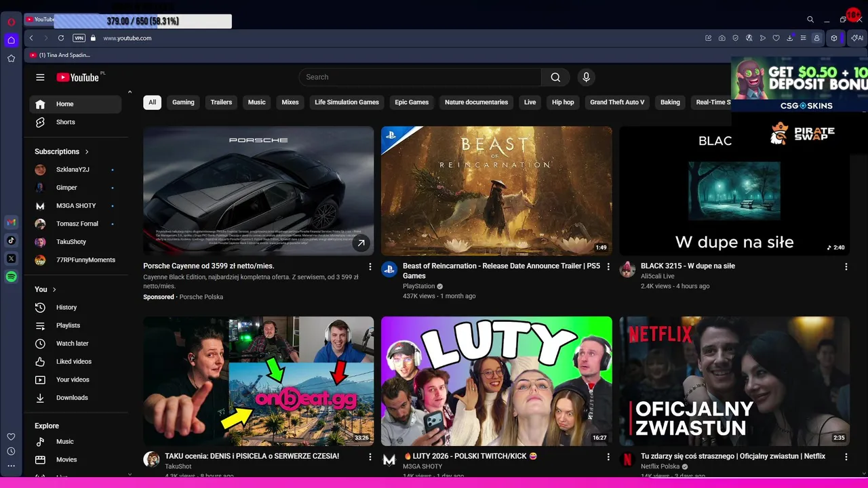The height and width of the screenshot is (488, 868).
Task: Select the Mixes filter chip
Action: (290, 102)
